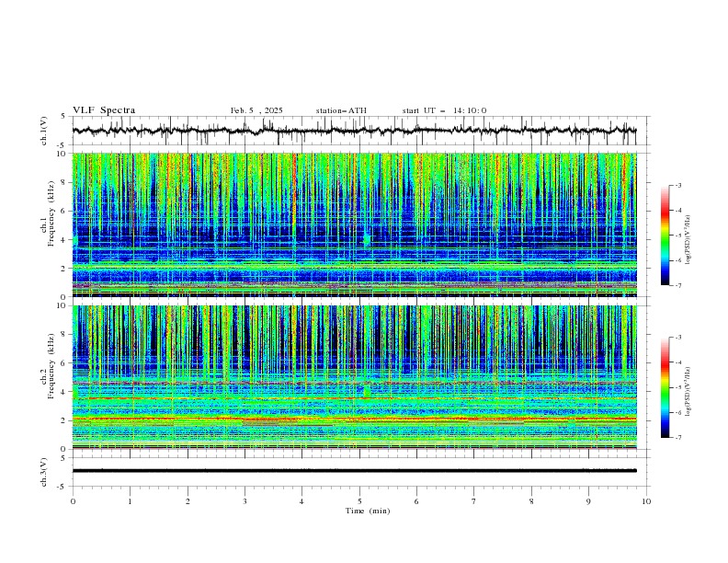The image size is (728, 563).
Task: Click the "2" kHz tick on ch.2 frequency axis
Action: coord(63,420)
